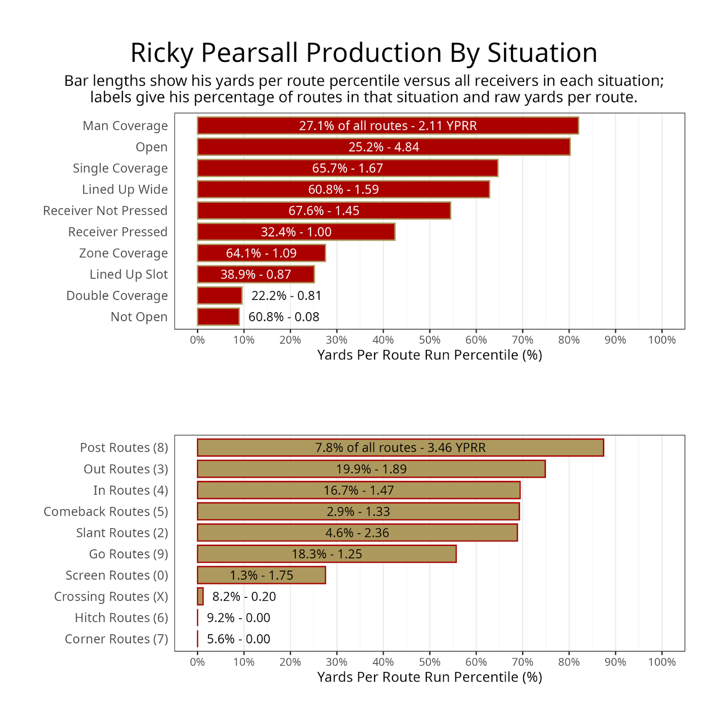Click the chart title Ricky Pearsall Production
728x728 pixels.
click(364, 53)
